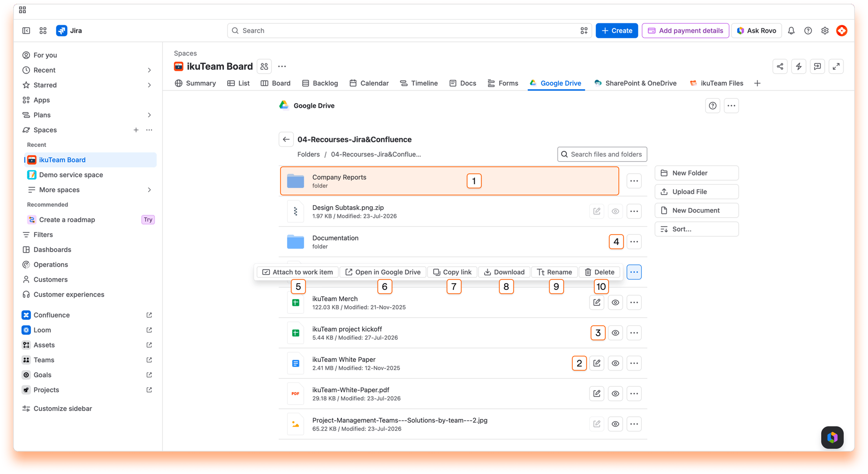Screen dimensions: 868x474
Task: Go back using the folder back arrow
Action: [x=286, y=139]
